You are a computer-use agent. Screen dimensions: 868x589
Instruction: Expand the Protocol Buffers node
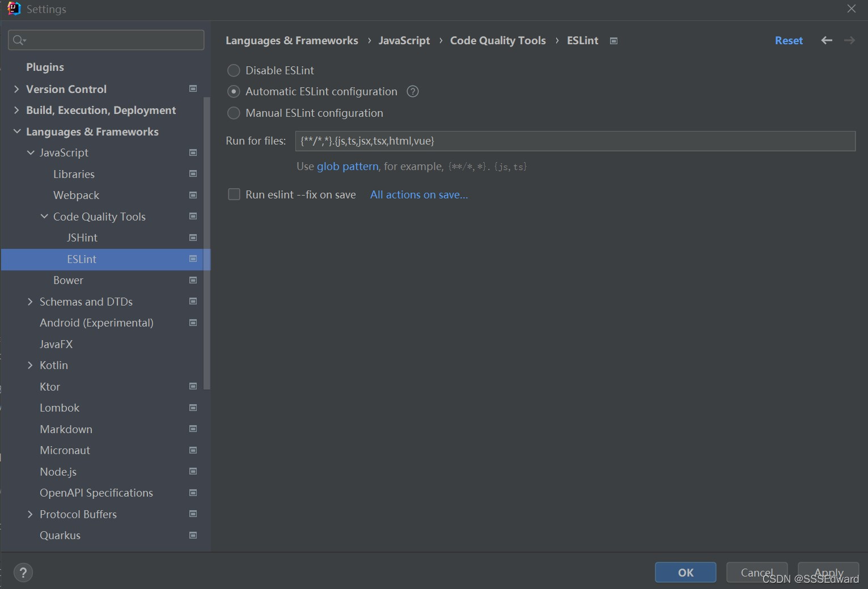31,514
